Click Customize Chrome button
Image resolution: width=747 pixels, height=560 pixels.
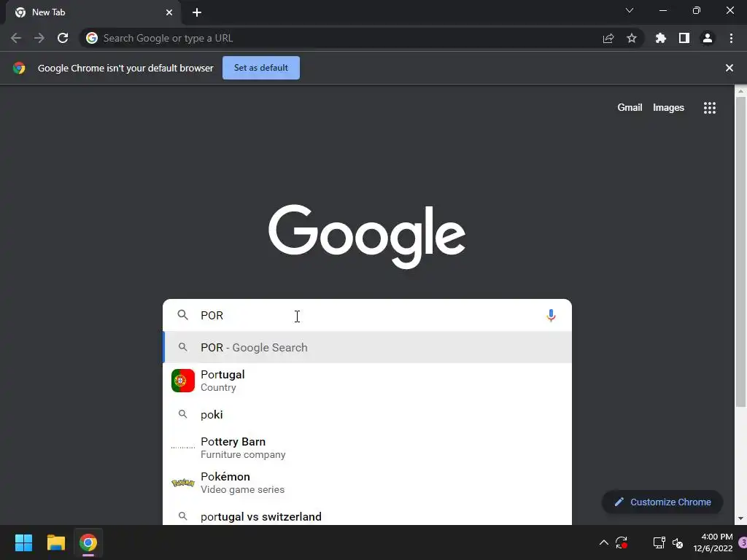click(662, 502)
